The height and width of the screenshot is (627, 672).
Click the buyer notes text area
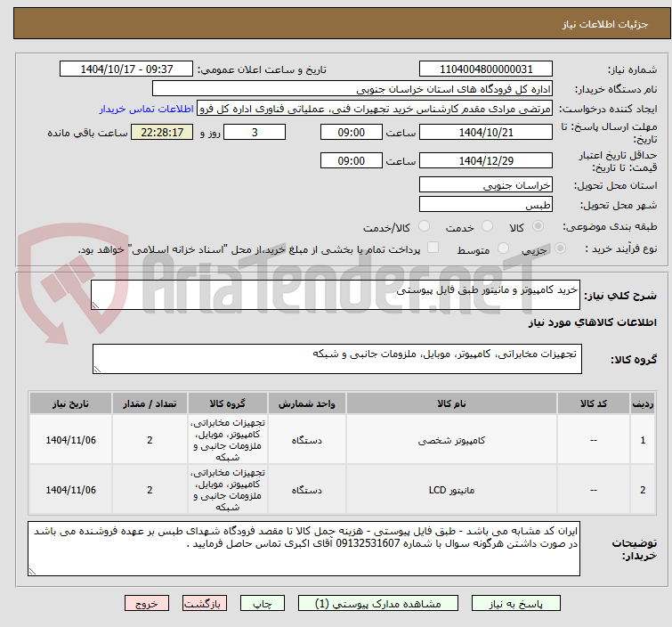(x=304, y=549)
